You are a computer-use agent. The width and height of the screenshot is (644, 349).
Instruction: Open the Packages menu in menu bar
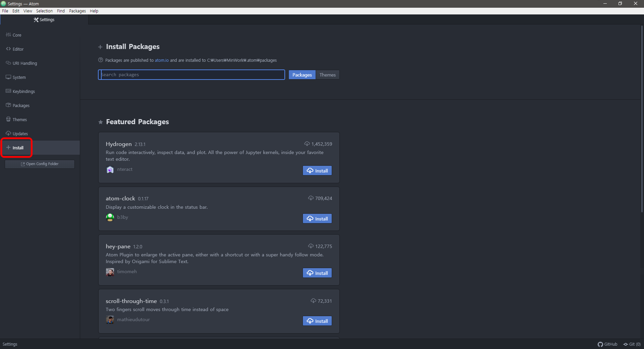[x=77, y=11]
